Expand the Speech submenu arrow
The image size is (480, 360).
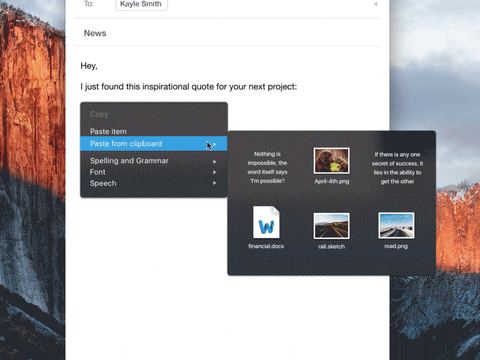[x=215, y=183]
